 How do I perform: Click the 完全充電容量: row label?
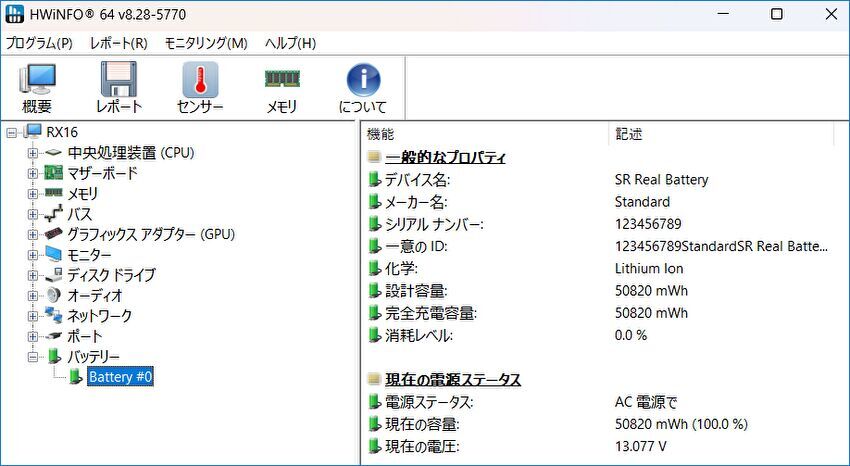pyautogui.click(x=430, y=313)
